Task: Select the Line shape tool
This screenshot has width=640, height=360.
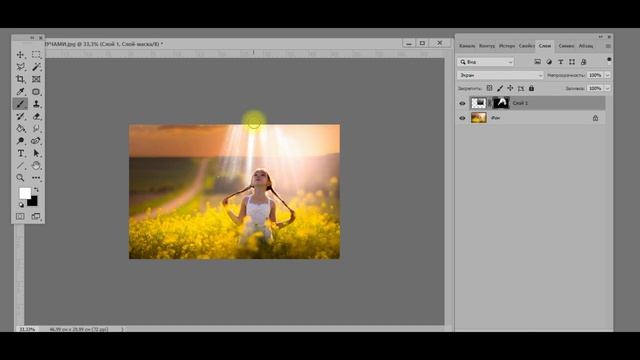Action: [x=20, y=166]
